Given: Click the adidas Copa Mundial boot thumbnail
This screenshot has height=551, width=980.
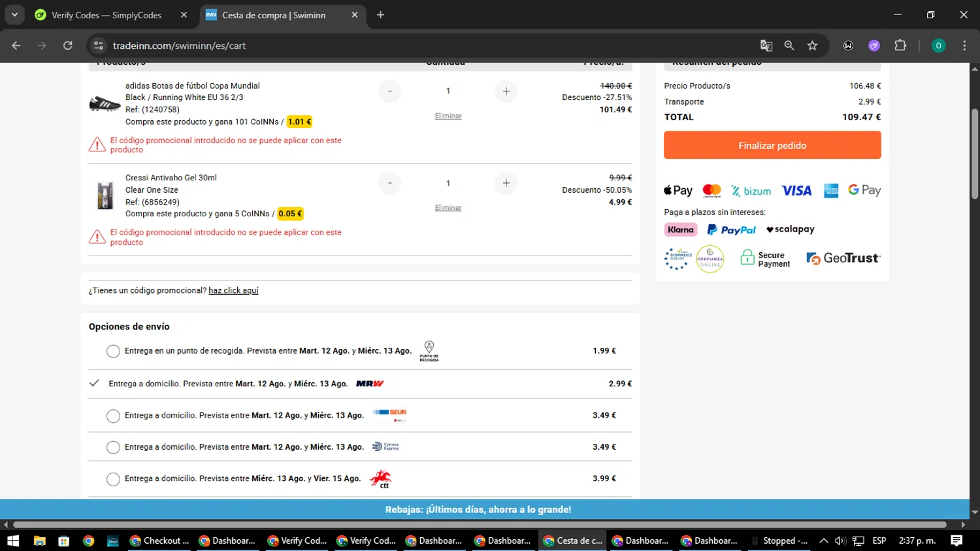Looking at the screenshot, I should 105,103.
